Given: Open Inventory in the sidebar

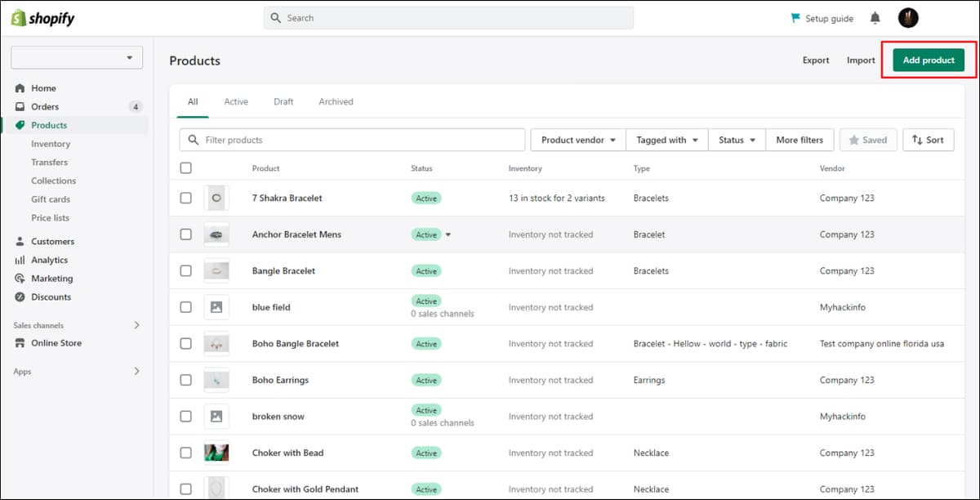Looking at the screenshot, I should (51, 144).
